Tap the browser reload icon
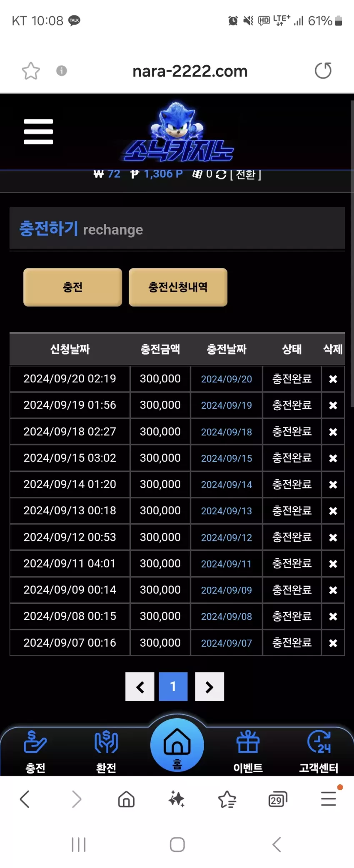This screenshot has height=868, width=354. (323, 71)
